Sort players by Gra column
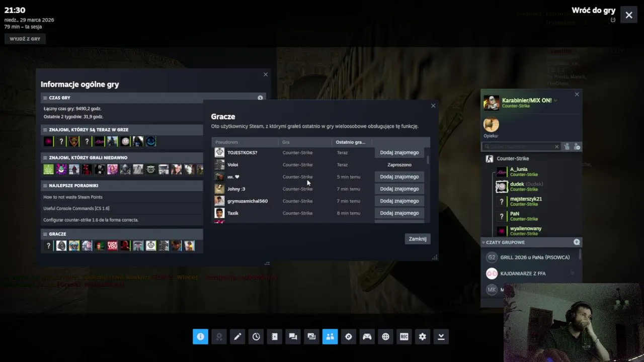The height and width of the screenshot is (362, 644). pos(305,142)
